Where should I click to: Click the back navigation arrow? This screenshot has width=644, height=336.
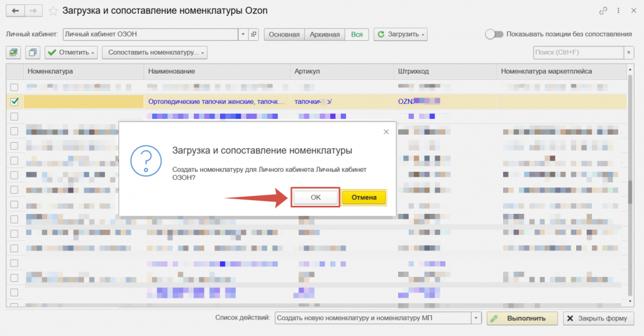click(x=14, y=11)
